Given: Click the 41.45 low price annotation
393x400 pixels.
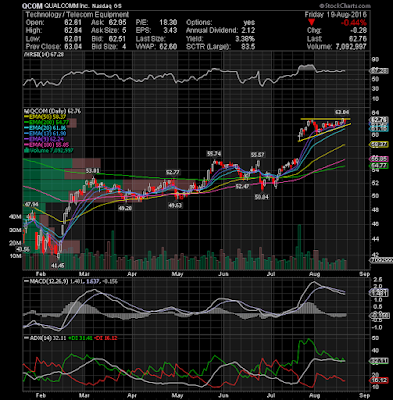Looking at the screenshot, I should point(57,265).
